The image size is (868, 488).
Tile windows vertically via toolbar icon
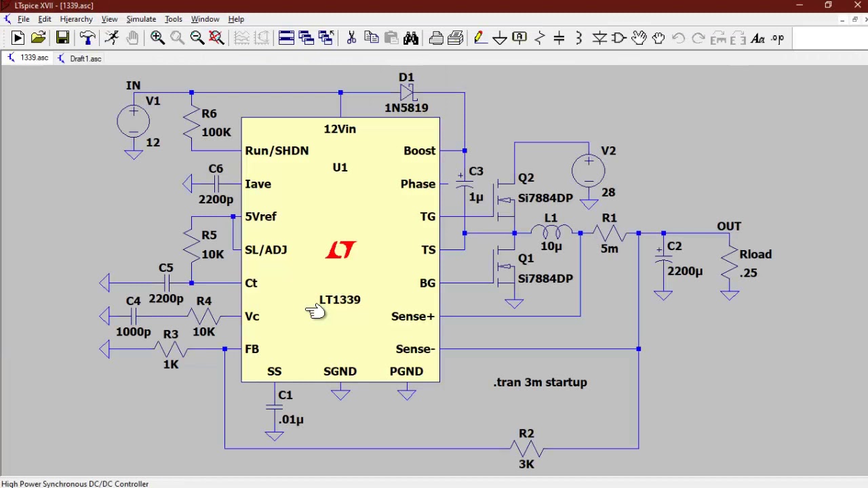click(x=306, y=39)
